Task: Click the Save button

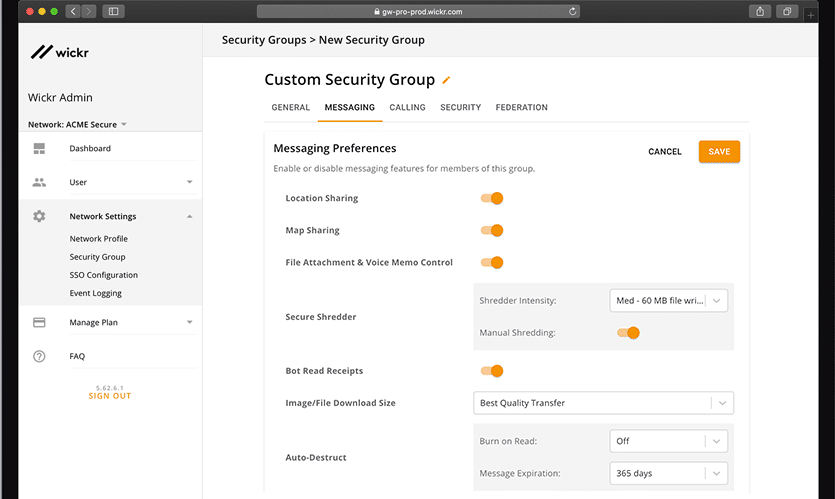Action: click(x=719, y=152)
